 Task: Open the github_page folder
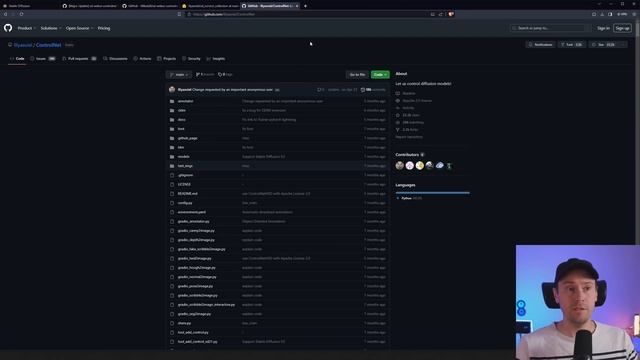[187, 138]
